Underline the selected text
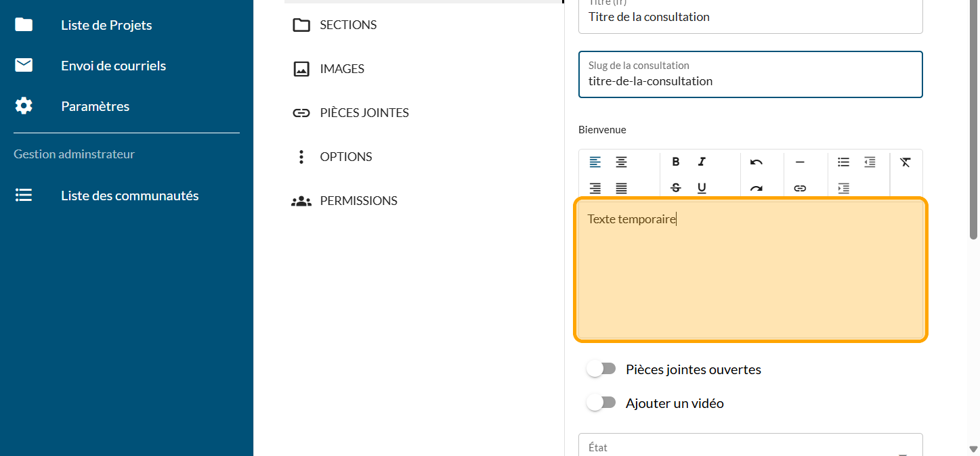The image size is (980, 456). (x=702, y=188)
